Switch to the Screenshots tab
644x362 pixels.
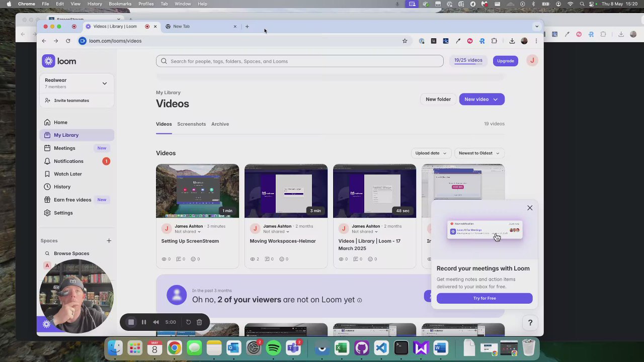click(191, 124)
